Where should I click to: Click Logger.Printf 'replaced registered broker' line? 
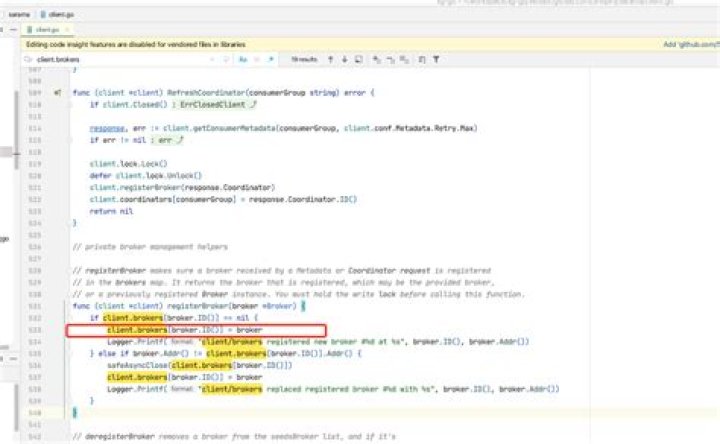click(333, 389)
